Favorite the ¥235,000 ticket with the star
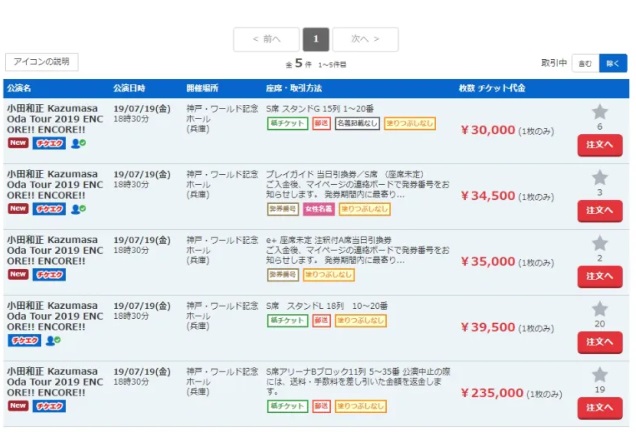 [x=599, y=375]
